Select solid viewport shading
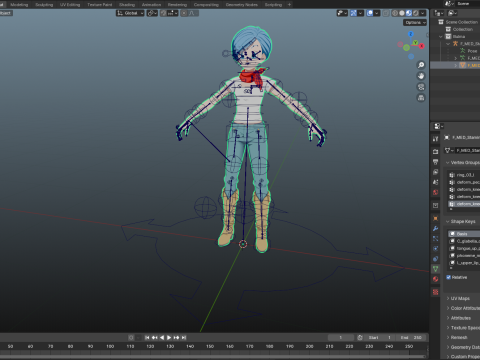Image resolution: width=480 pixels, height=360 pixels. click(x=402, y=13)
